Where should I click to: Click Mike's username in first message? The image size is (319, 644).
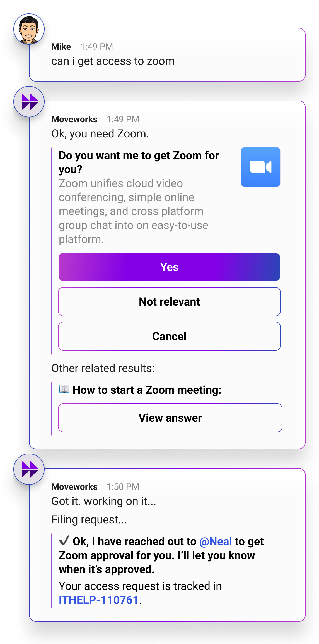pos(61,47)
